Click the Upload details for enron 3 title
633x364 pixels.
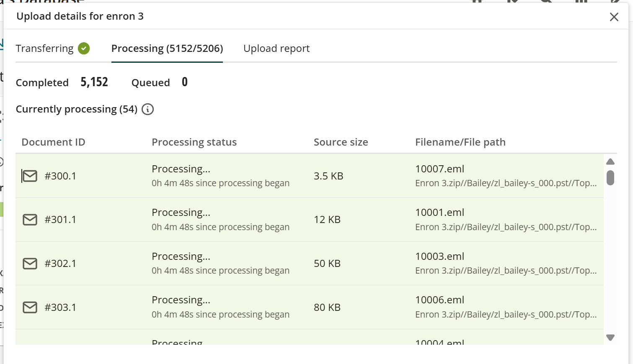click(80, 16)
